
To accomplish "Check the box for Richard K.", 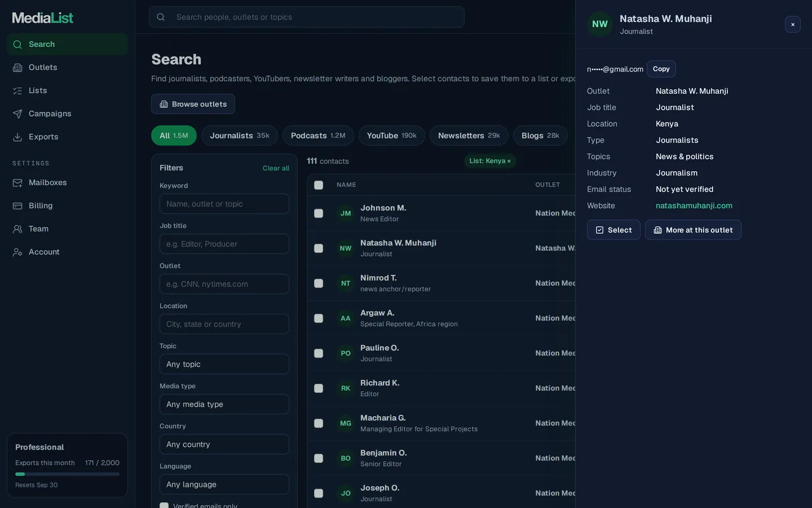I will [x=319, y=388].
